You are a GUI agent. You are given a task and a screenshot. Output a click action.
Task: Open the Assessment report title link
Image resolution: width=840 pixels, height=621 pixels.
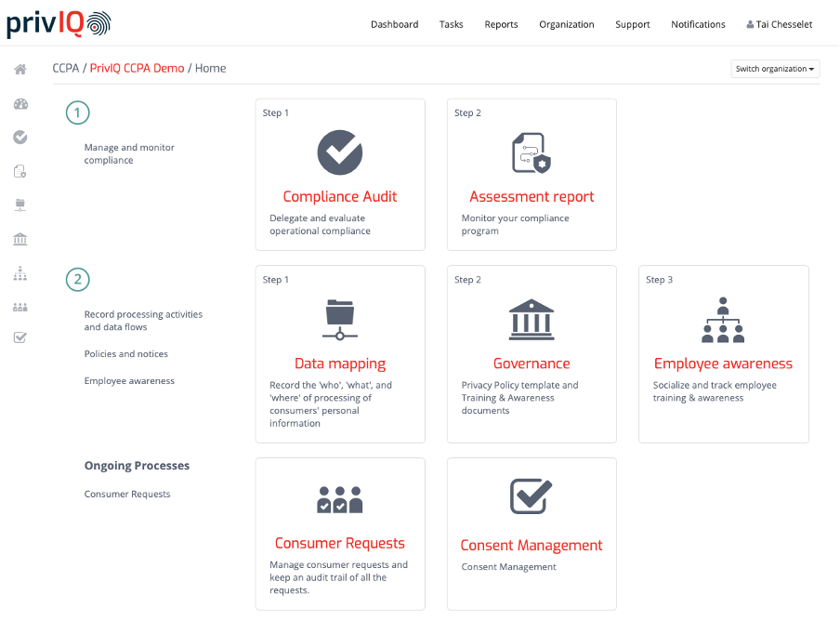click(532, 197)
